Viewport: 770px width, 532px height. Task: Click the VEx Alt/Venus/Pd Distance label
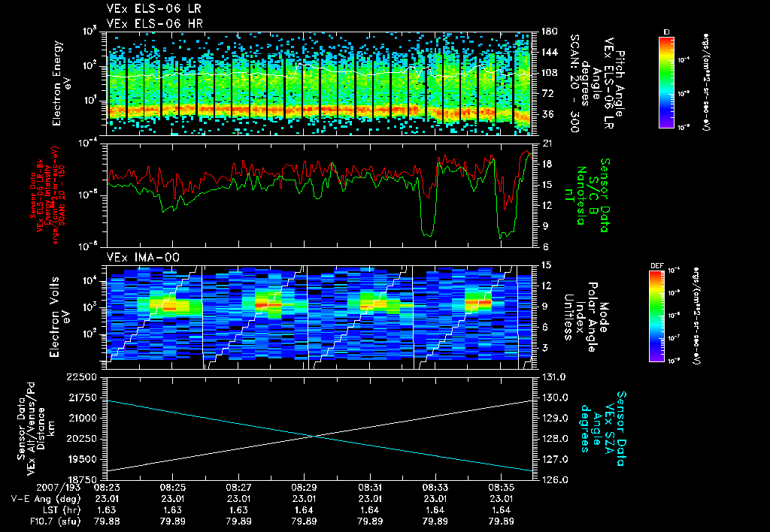37,429
